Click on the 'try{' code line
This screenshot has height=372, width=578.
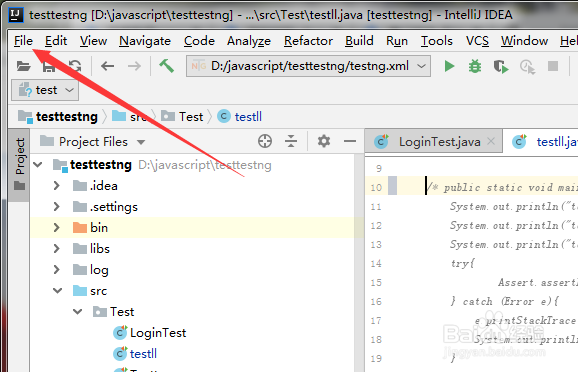tap(463, 263)
